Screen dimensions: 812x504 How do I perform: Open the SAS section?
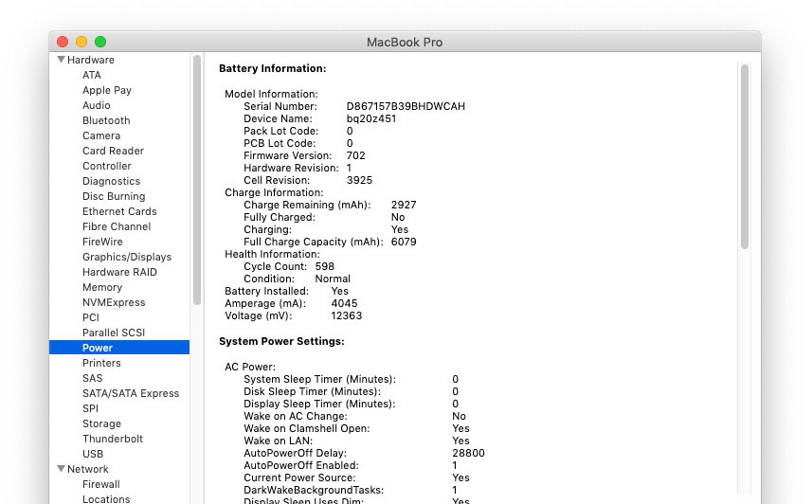coord(92,378)
